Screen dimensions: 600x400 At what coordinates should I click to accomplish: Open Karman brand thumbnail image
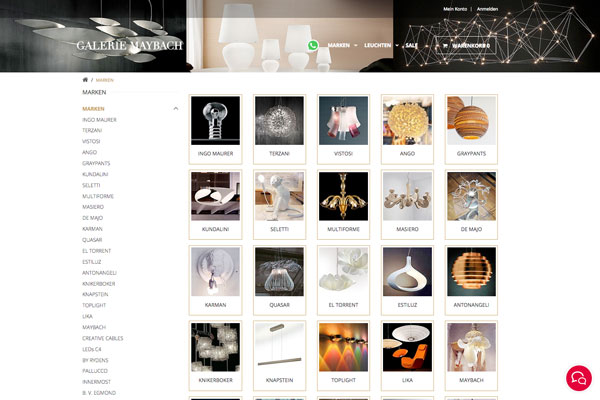215,272
